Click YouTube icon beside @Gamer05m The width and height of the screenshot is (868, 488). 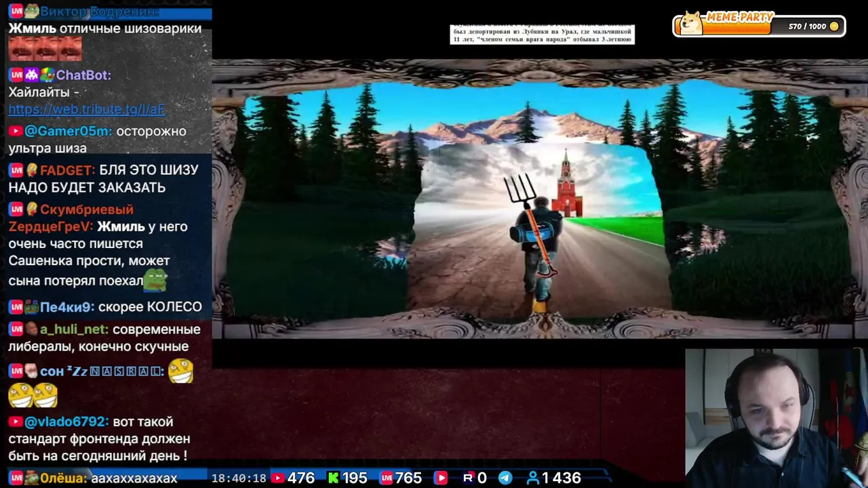click(16, 131)
